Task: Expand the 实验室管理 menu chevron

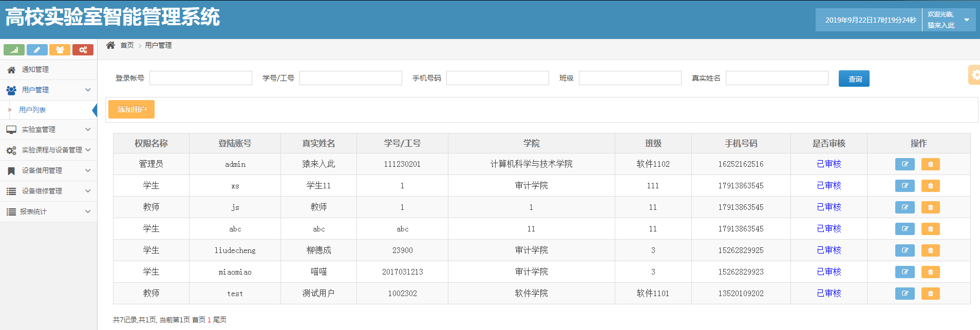Action: (x=88, y=129)
